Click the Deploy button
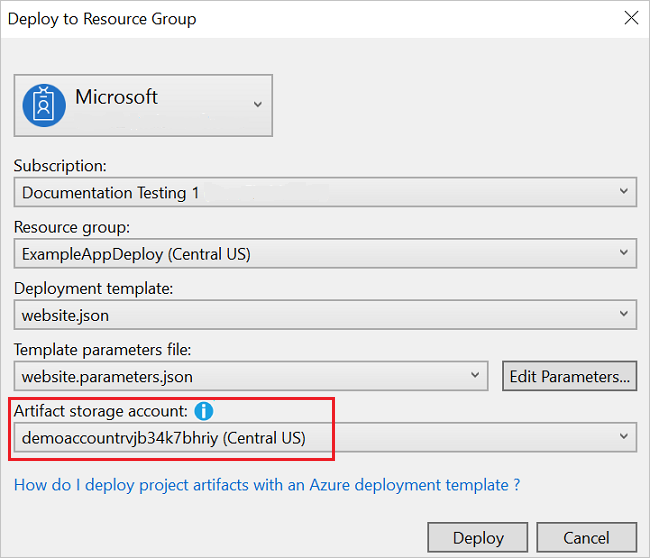 point(478,537)
